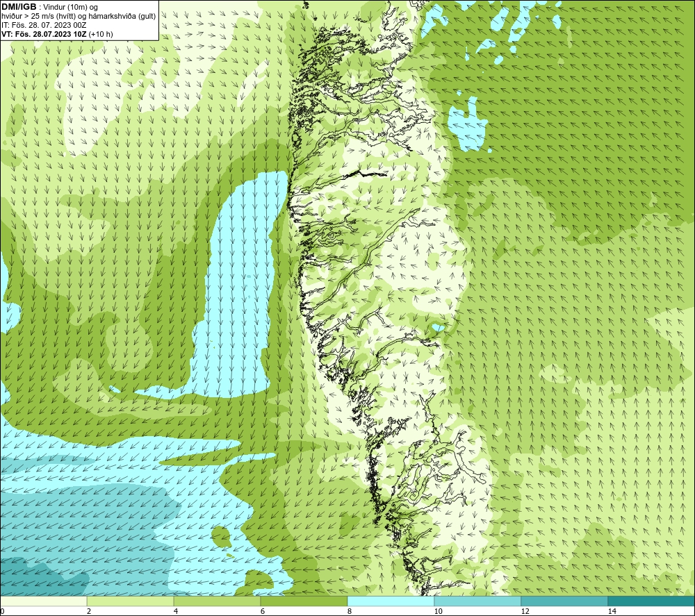Click the 'VT: Fös. 28.07.2023 10Z (+10 h)' line
The width and height of the screenshot is (695, 616).
pos(57,34)
